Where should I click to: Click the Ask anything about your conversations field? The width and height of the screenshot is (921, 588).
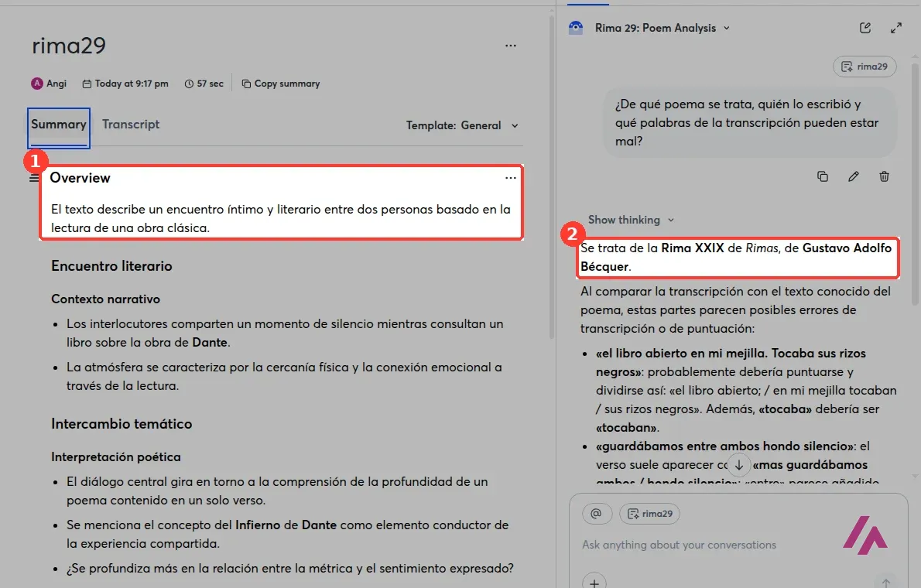679,545
